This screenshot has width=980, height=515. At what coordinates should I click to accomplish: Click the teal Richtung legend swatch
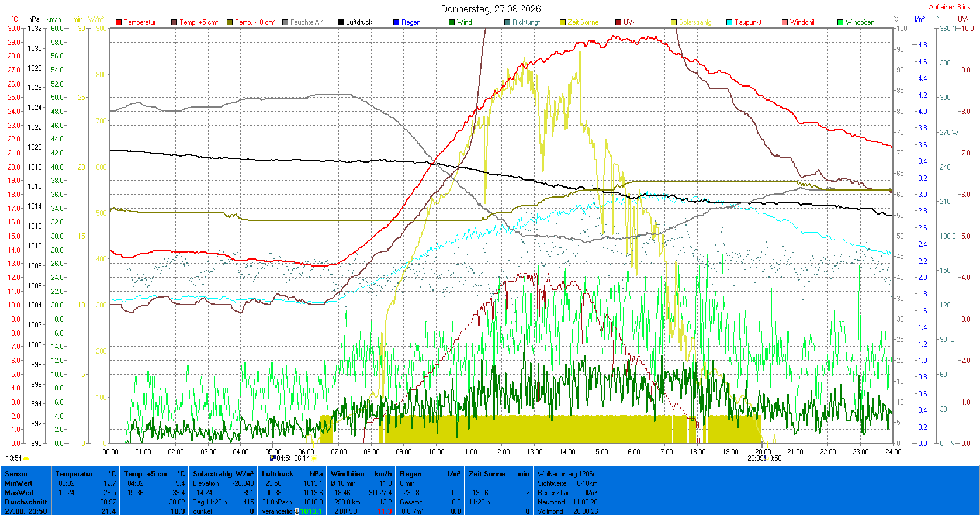507,22
